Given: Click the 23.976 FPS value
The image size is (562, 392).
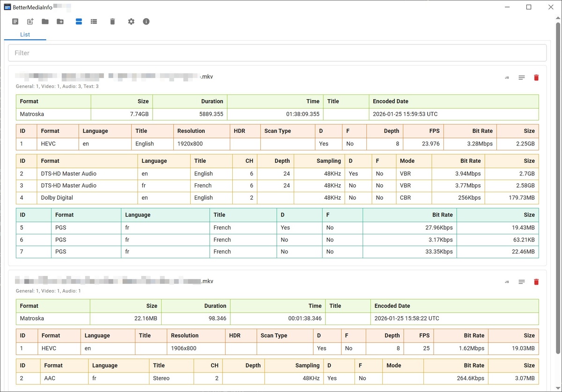Looking at the screenshot, I should [423, 144].
